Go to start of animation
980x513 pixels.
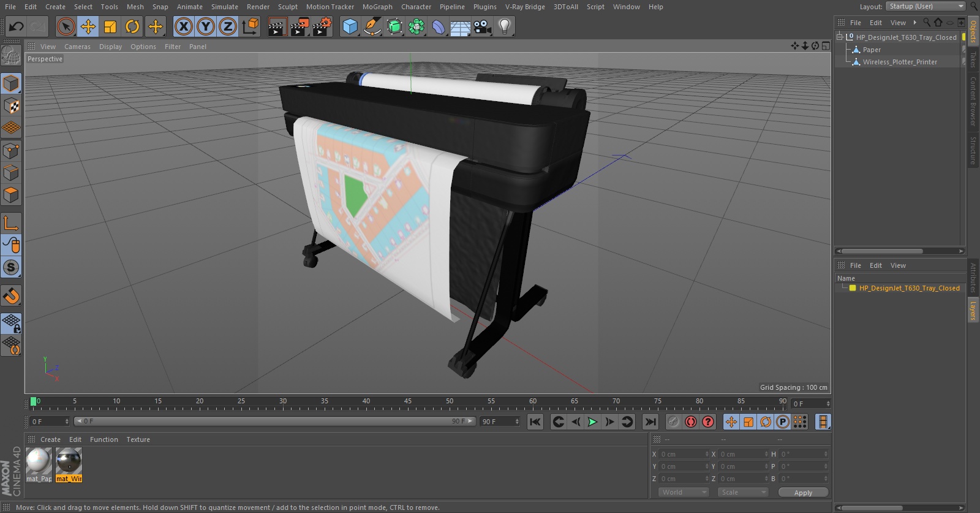pos(535,422)
